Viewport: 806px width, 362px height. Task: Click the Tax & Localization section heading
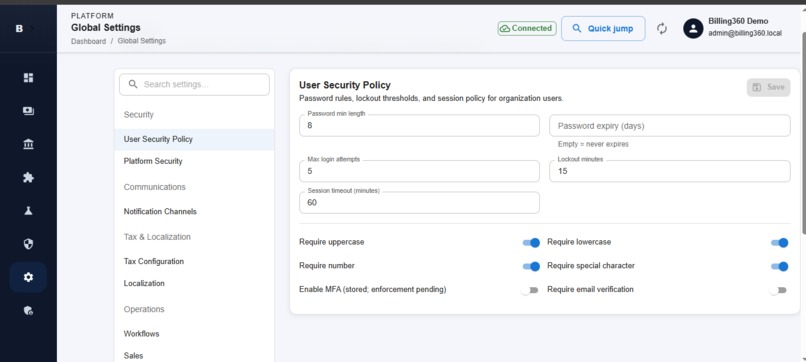pos(157,237)
